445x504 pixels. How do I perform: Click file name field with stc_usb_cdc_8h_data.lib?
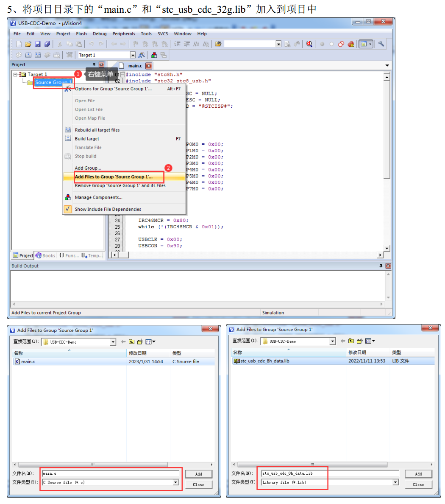(330, 473)
